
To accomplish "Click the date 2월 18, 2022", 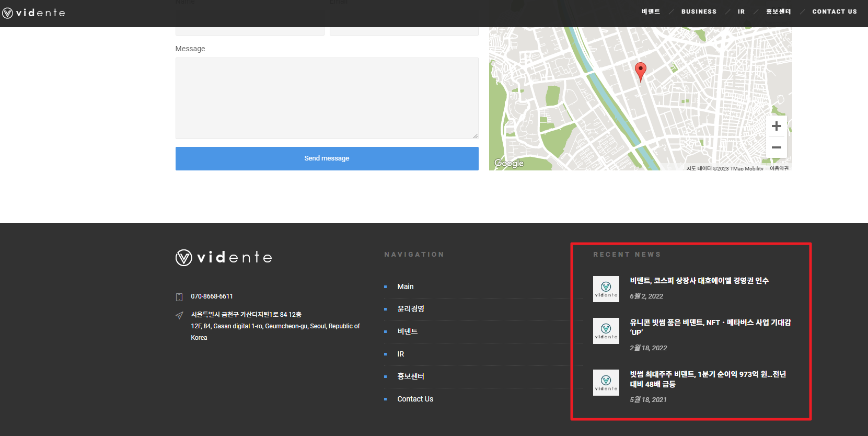I will point(649,348).
